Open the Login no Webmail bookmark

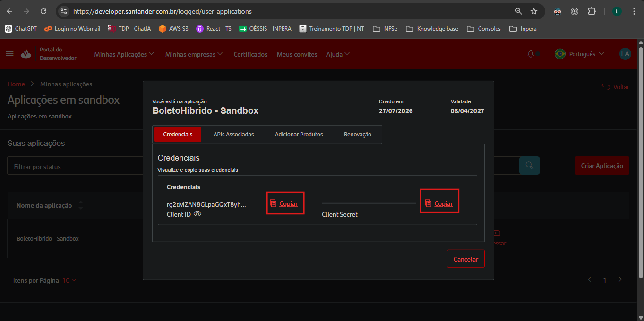tap(72, 29)
